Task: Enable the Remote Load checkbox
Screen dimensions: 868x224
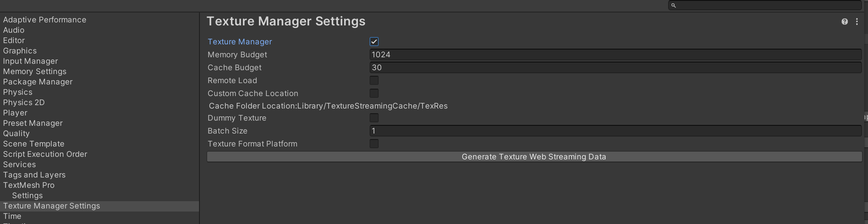Action: (374, 81)
